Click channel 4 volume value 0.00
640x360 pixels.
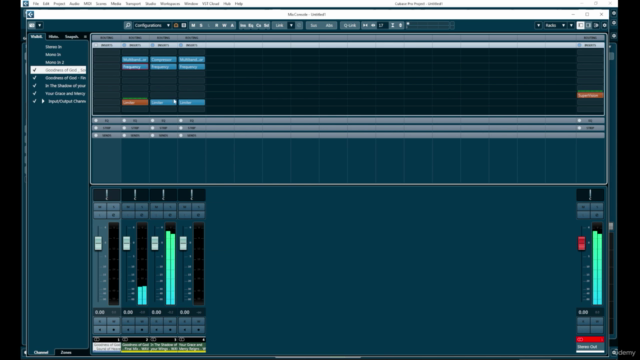(185, 312)
